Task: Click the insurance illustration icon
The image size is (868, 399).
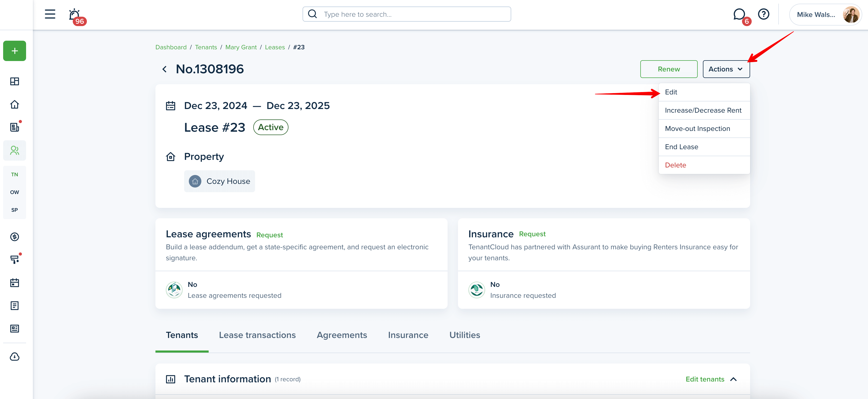Action: coord(477,290)
